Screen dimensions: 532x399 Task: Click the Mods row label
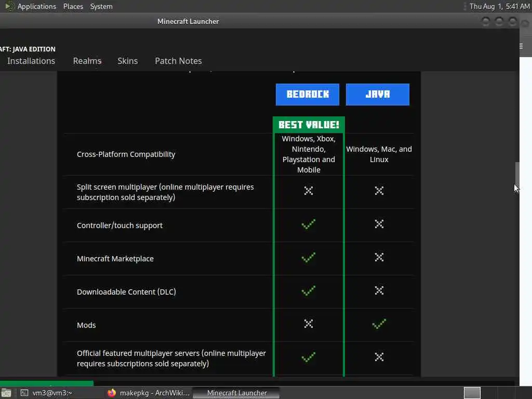point(86,325)
